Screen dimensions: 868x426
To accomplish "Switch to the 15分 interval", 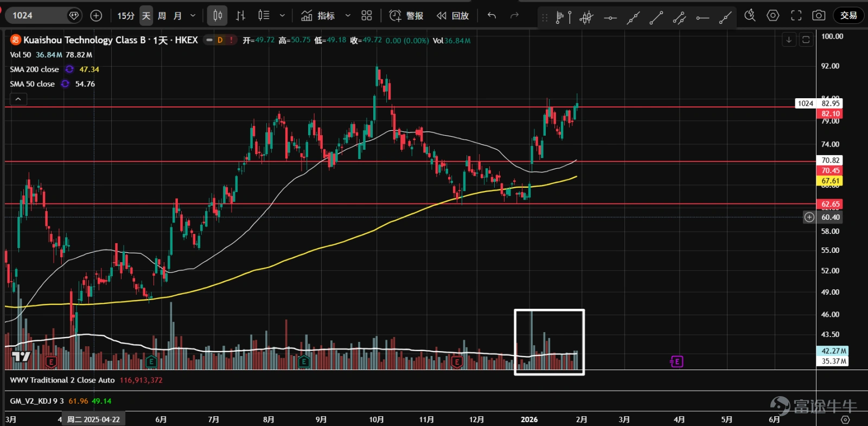I will (x=126, y=15).
